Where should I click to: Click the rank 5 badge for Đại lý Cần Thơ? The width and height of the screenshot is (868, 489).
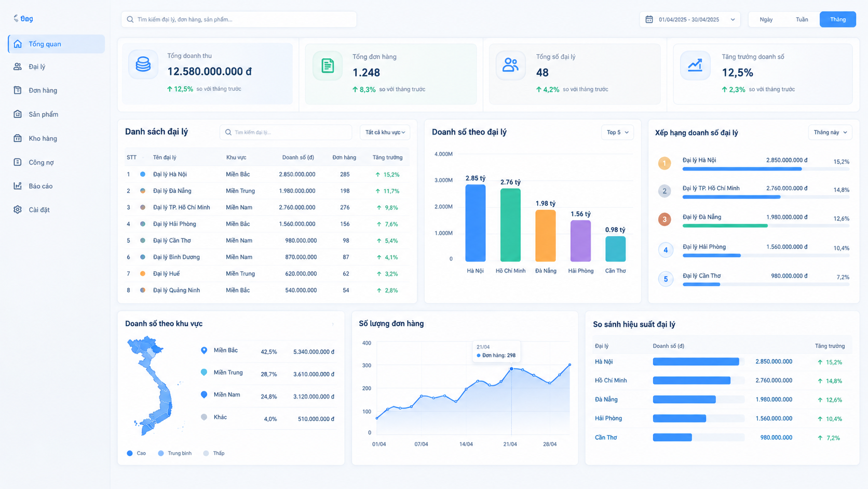click(x=666, y=279)
